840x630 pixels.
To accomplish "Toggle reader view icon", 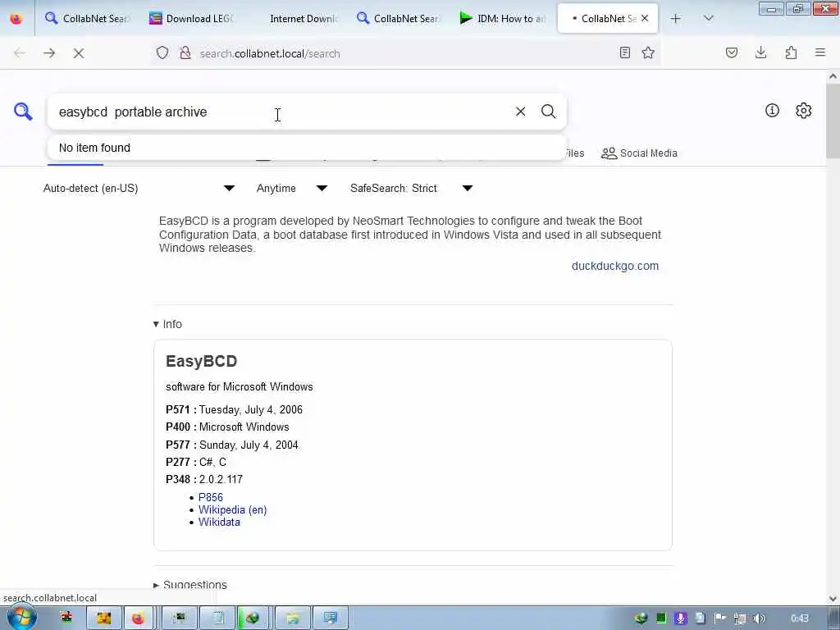I will click(x=624, y=52).
